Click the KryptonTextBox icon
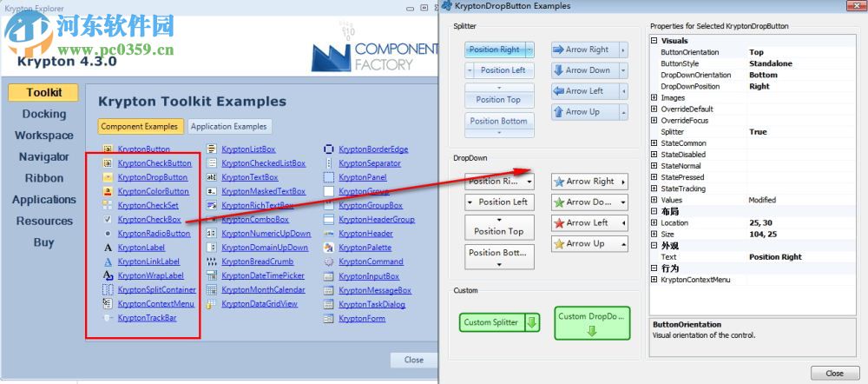The image size is (868, 384). click(212, 177)
